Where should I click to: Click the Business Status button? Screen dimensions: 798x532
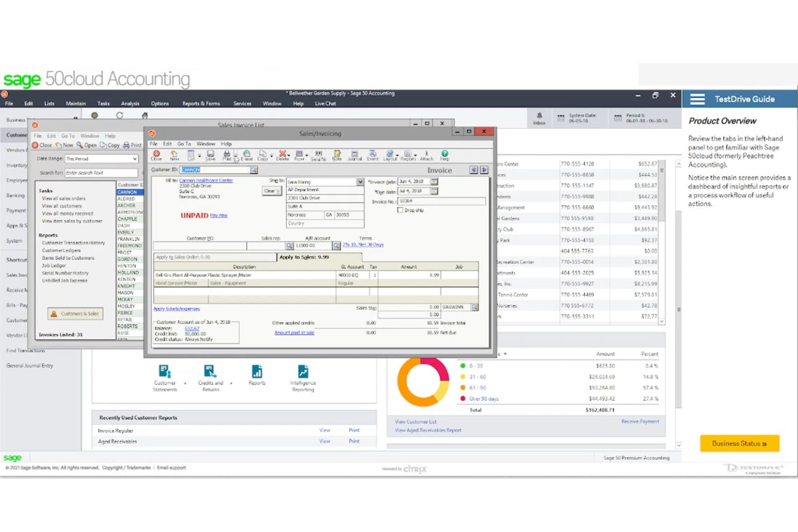(x=739, y=444)
